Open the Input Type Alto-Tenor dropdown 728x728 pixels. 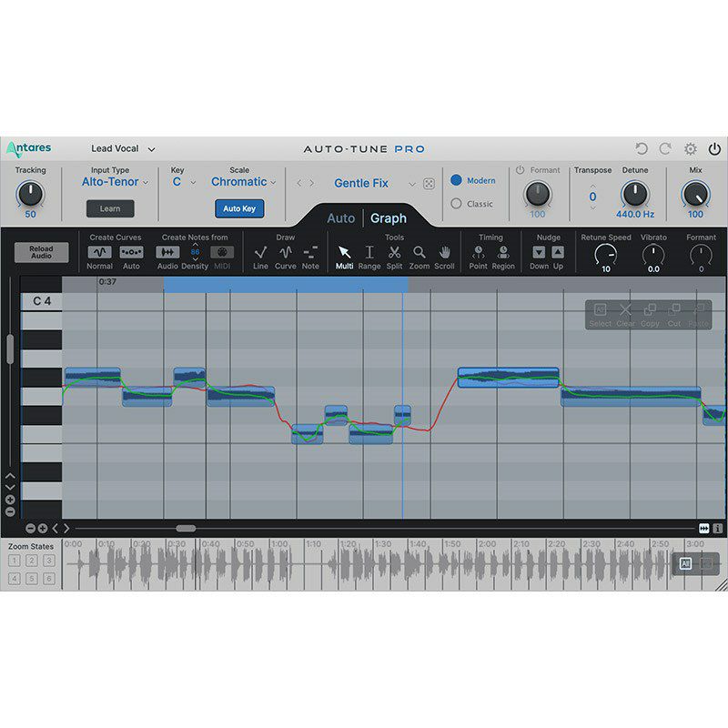coord(115,182)
